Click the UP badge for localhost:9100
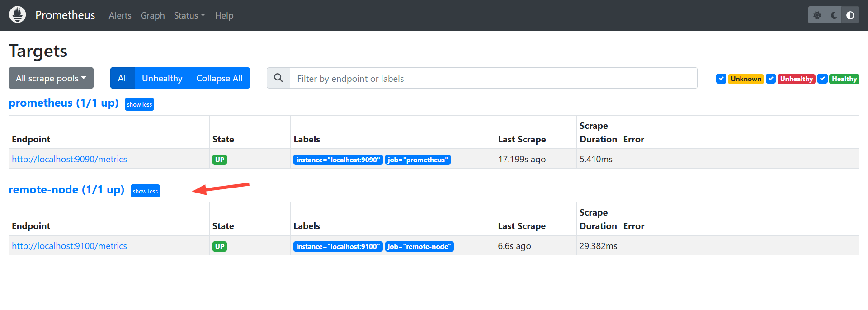868x310 pixels. [x=220, y=246]
